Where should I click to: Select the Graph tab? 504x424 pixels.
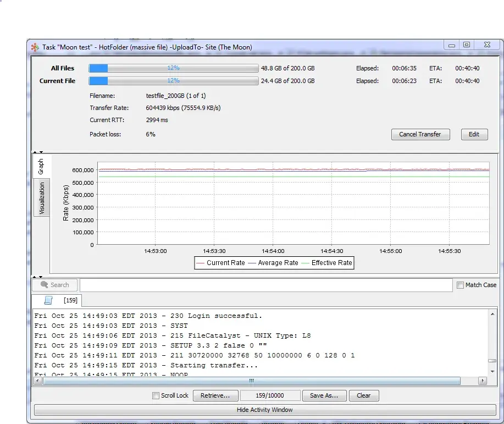point(41,167)
